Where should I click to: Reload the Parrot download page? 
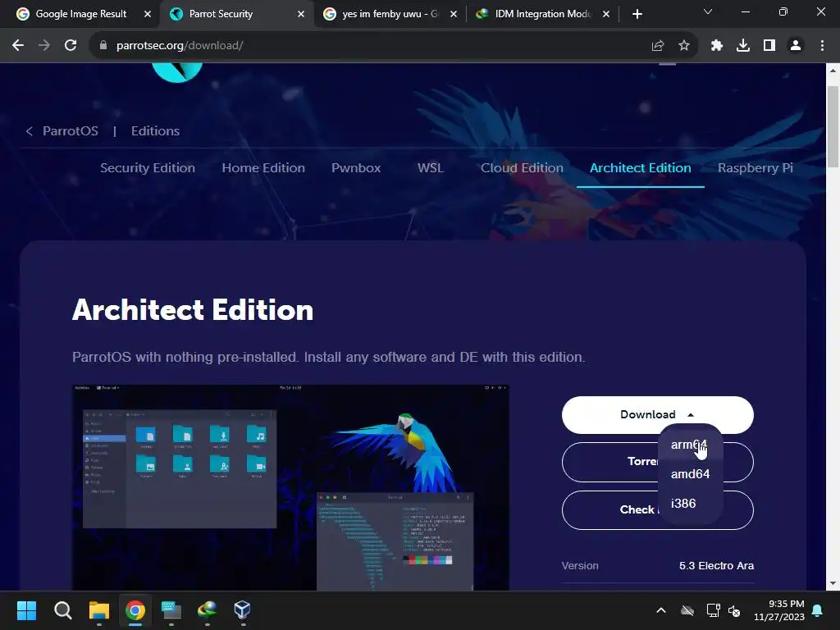click(x=71, y=46)
